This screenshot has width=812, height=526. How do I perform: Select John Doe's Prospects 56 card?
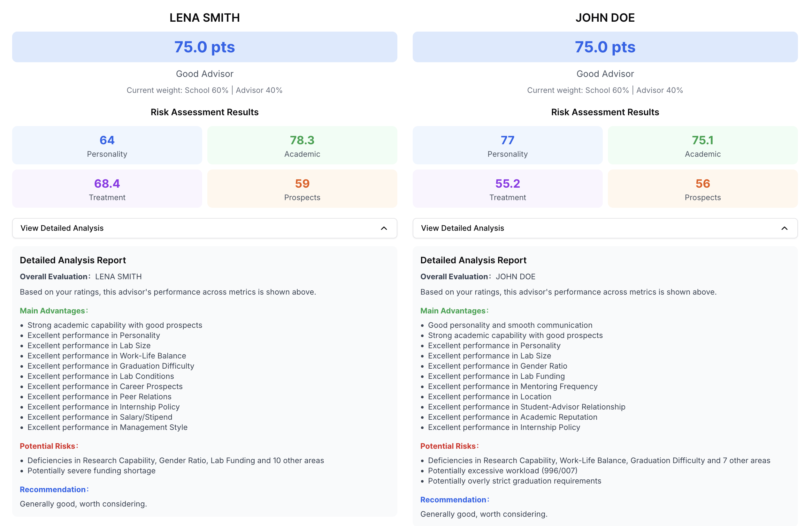tap(703, 189)
